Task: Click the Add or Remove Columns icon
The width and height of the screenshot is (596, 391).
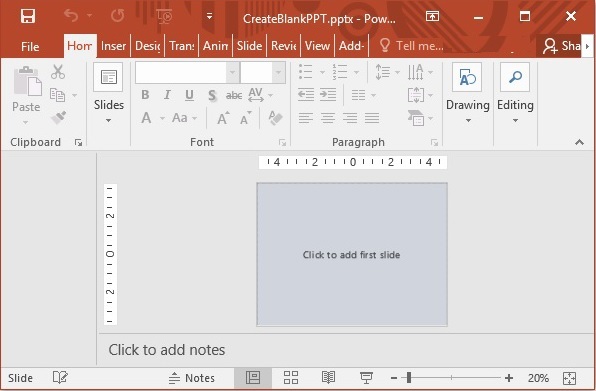Action: 358,95
